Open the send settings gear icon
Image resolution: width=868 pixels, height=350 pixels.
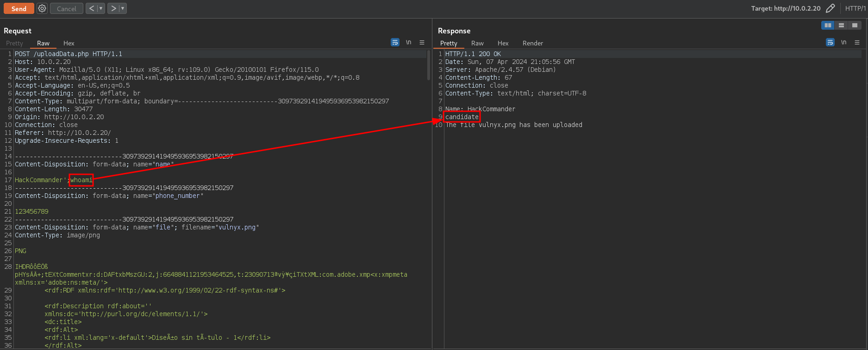coord(42,8)
